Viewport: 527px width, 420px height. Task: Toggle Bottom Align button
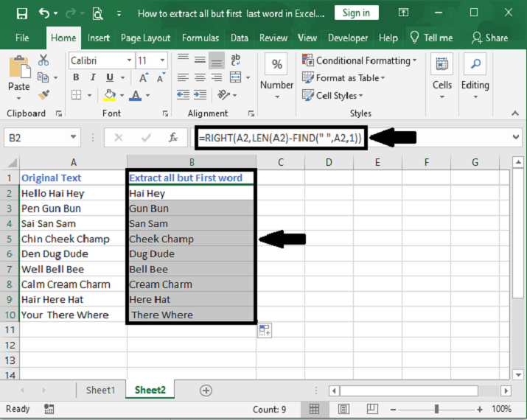click(217, 60)
